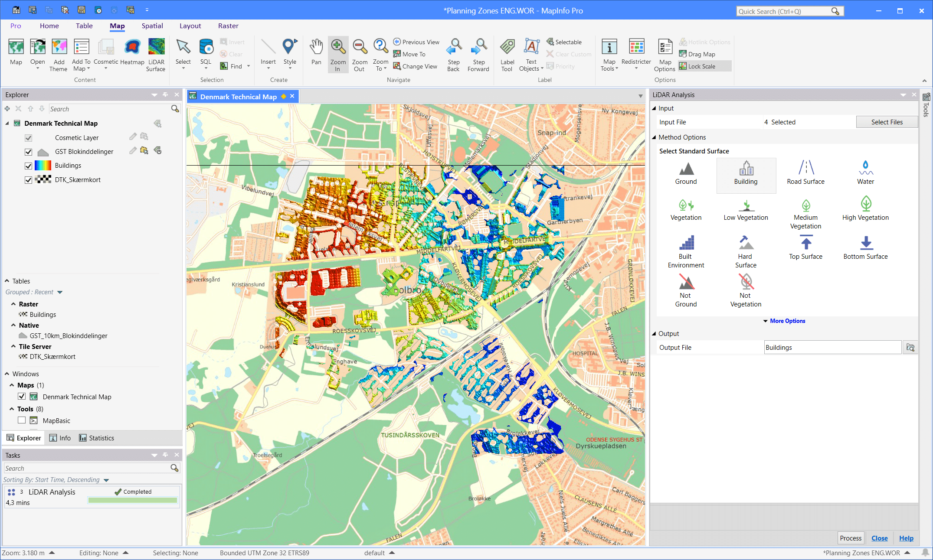This screenshot has width=933, height=560.
Task: Click the Label Tool
Action: 507,54
